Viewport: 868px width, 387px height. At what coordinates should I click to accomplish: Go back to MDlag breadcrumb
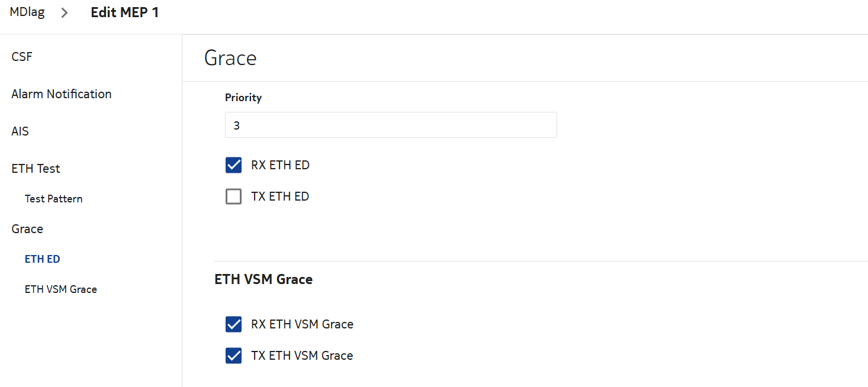tap(27, 12)
